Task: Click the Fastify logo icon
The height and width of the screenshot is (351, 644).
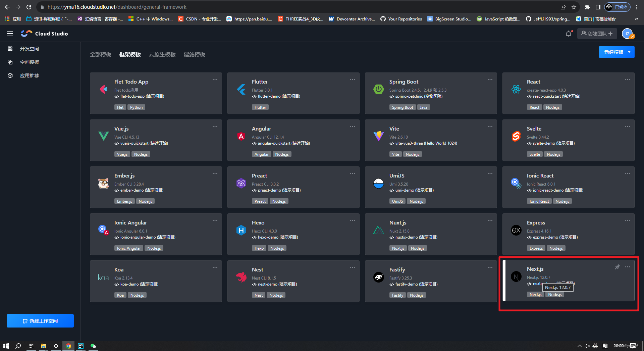Action: coord(379,277)
